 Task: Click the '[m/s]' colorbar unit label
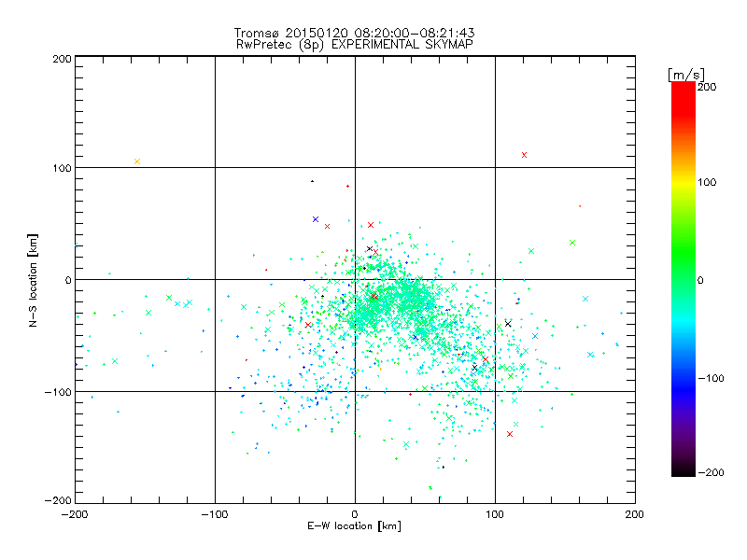[x=686, y=75]
